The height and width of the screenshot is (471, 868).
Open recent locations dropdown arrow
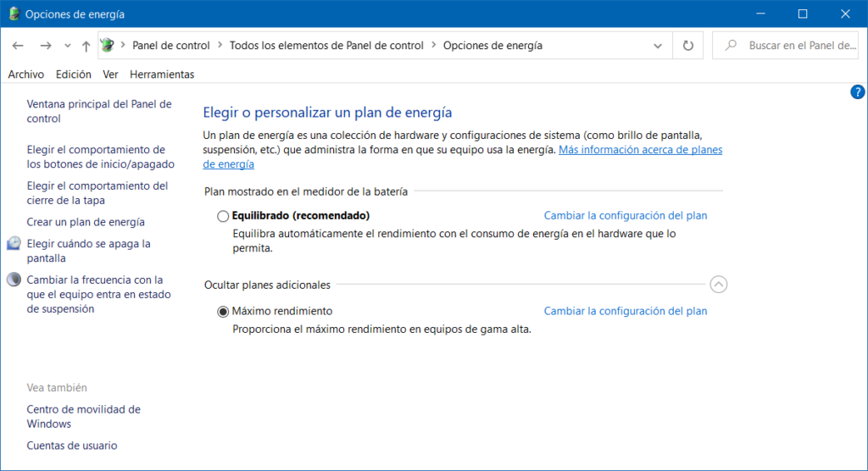pyautogui.click(x=68, y=46)
